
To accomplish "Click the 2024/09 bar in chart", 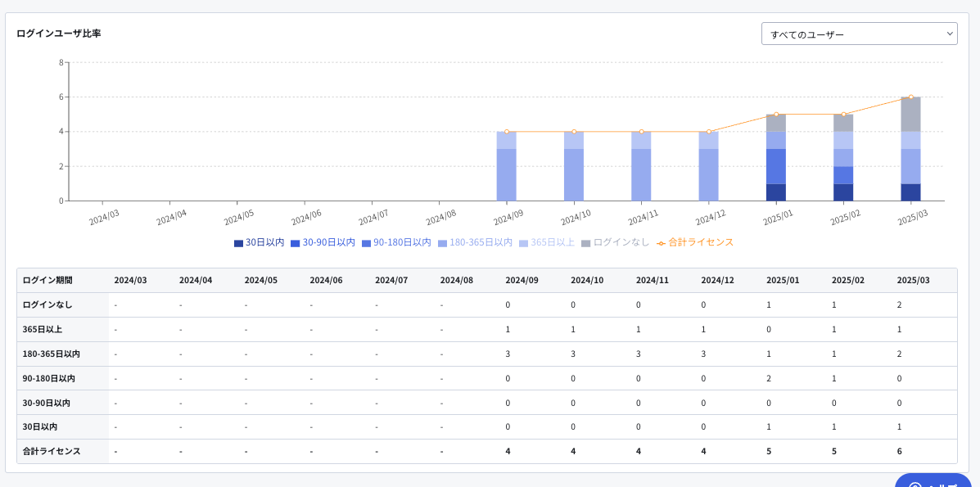I will (x=506, y=166).
